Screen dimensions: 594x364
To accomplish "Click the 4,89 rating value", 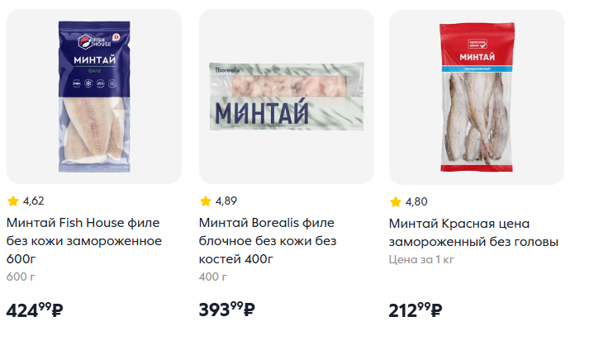I will [226, 201].
